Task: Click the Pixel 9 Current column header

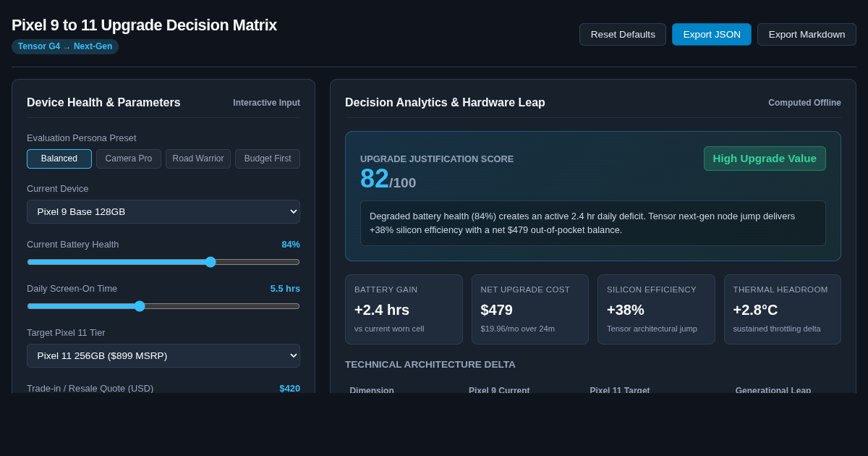Action: pos(499,391)
